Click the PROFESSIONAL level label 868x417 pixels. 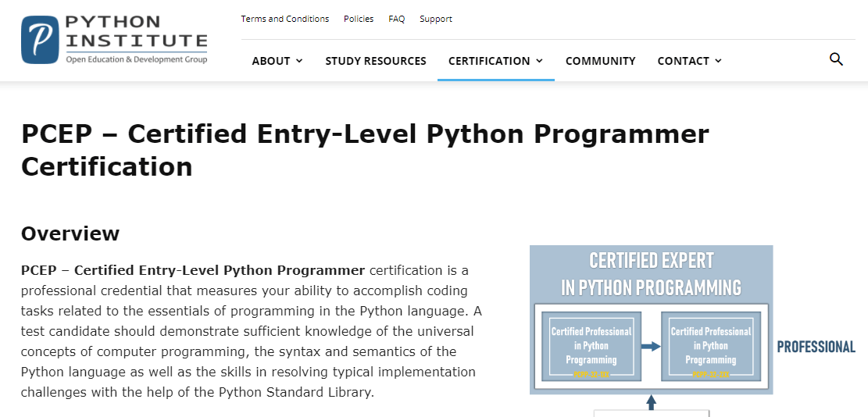(x=816, y=347)
